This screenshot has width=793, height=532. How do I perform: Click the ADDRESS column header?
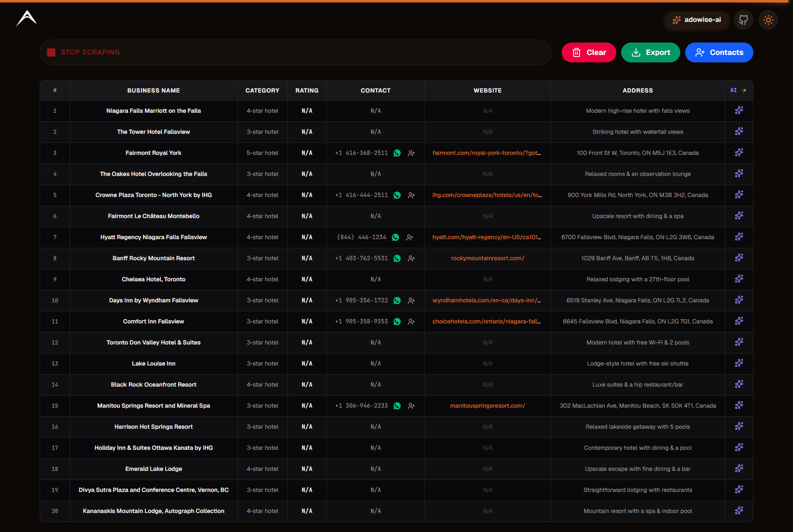(638, 90)
